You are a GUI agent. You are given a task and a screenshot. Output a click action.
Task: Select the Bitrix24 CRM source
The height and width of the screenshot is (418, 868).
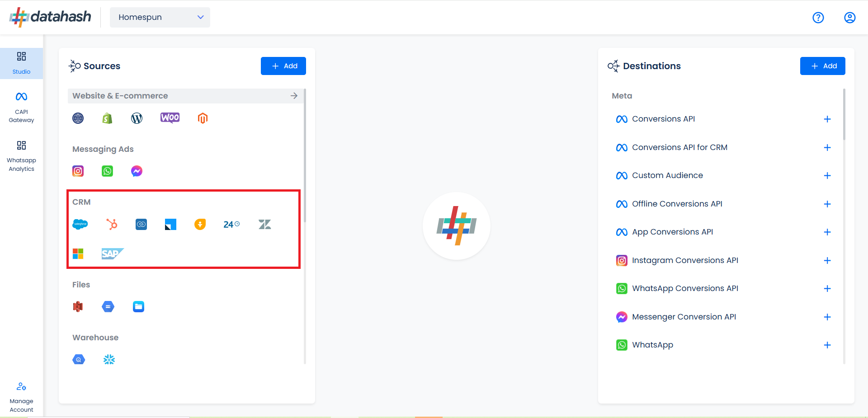[x=231, y=224]
